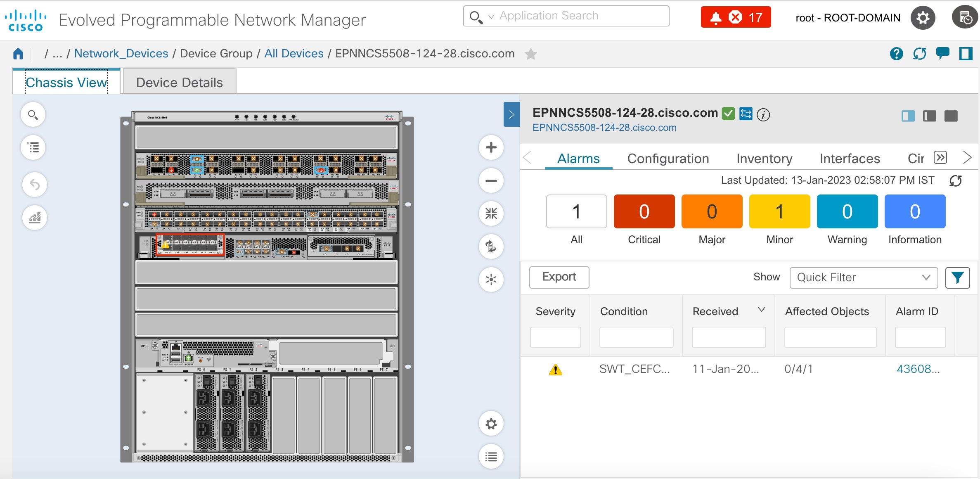Sort alarms by the Received column chevron

click(x=761, y=309)
